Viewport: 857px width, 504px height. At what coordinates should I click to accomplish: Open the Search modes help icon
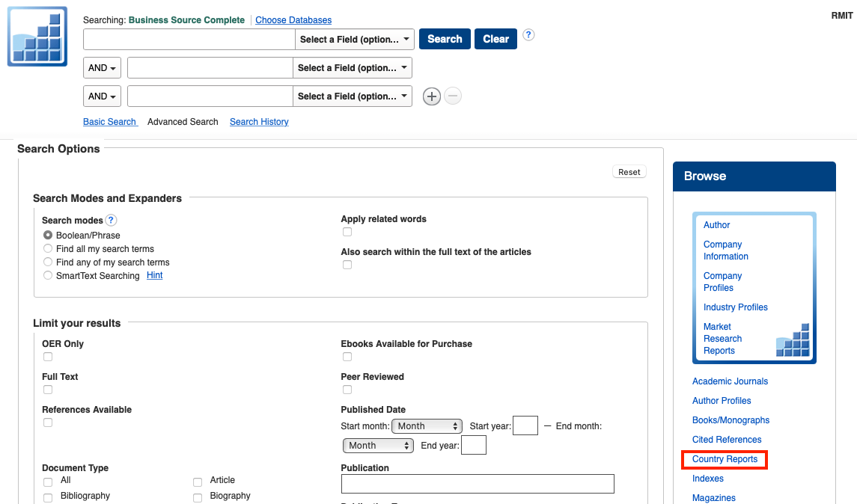(111, 220)
